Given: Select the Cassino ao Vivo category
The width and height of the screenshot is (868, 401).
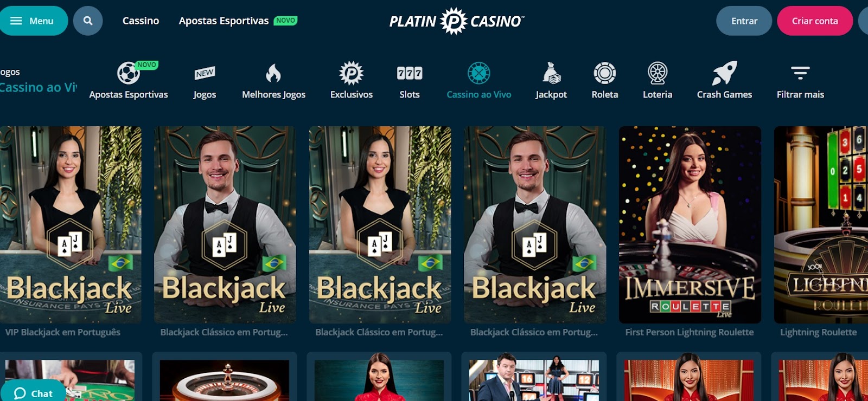Looking at the screenshot, I should 479,81.
